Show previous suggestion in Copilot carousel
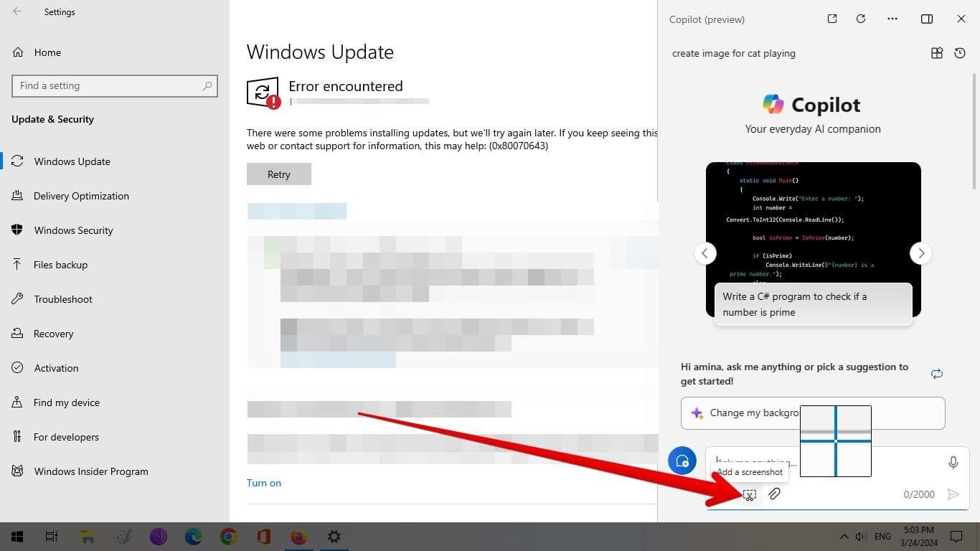This screenshot has width=980, height=551. click(705, 253)
